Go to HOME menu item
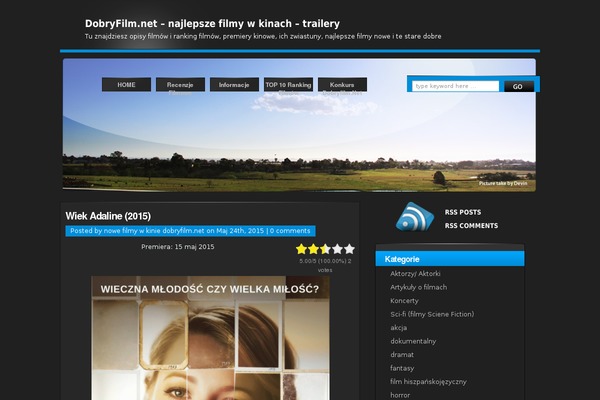The height and width of the screenshot is (400, 600). 126,85
